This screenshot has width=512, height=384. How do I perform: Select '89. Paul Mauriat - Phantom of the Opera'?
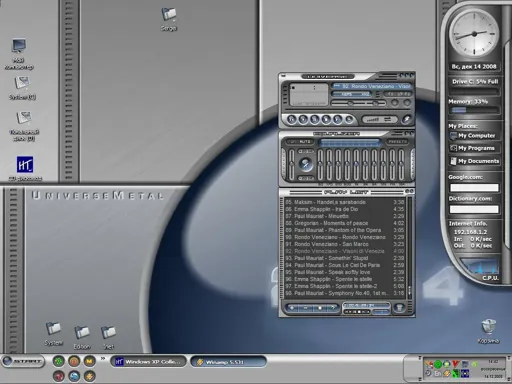coord(344,230)
